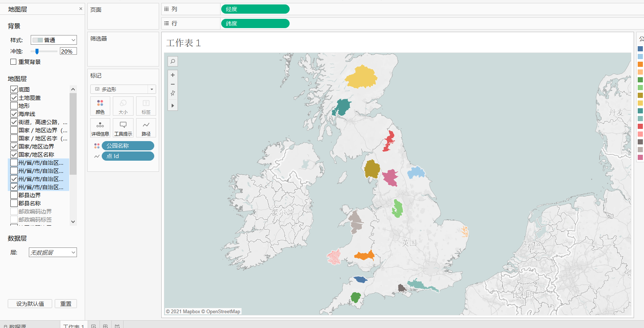644x328 pixels.
Task: Click the 标记 marks card header
Action: pyautogui.click(x=96, y=75)
